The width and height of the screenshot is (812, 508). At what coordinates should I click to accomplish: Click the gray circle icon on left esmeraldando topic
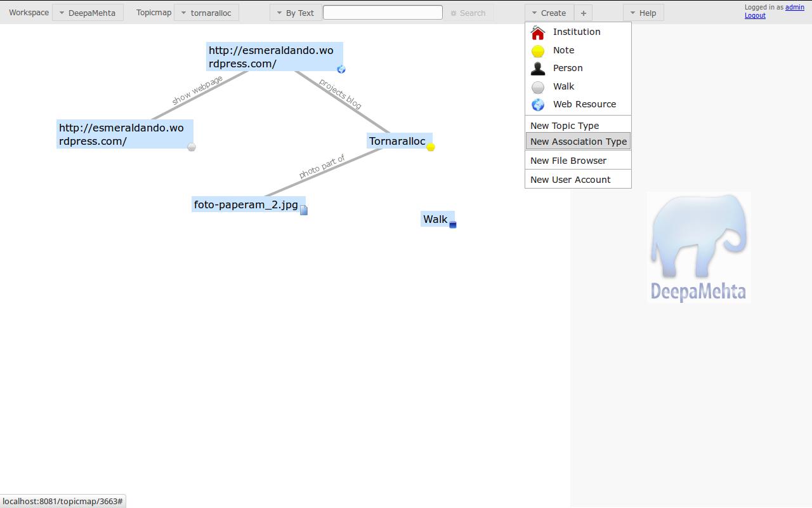pos(192,147)
